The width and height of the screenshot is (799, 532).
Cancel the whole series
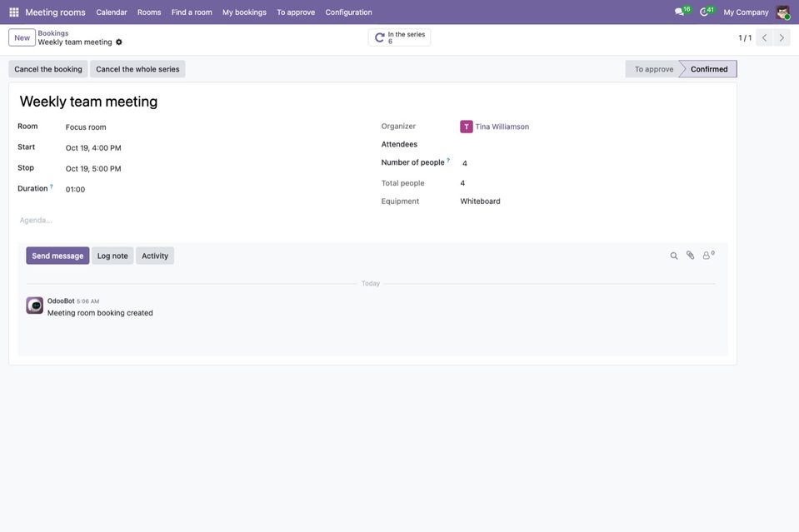click(x=137, y=69)
